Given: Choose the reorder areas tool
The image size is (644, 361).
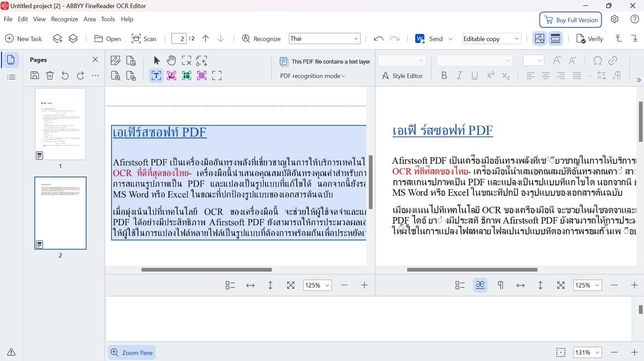Looking at the screenshot, I should (202, 60).
